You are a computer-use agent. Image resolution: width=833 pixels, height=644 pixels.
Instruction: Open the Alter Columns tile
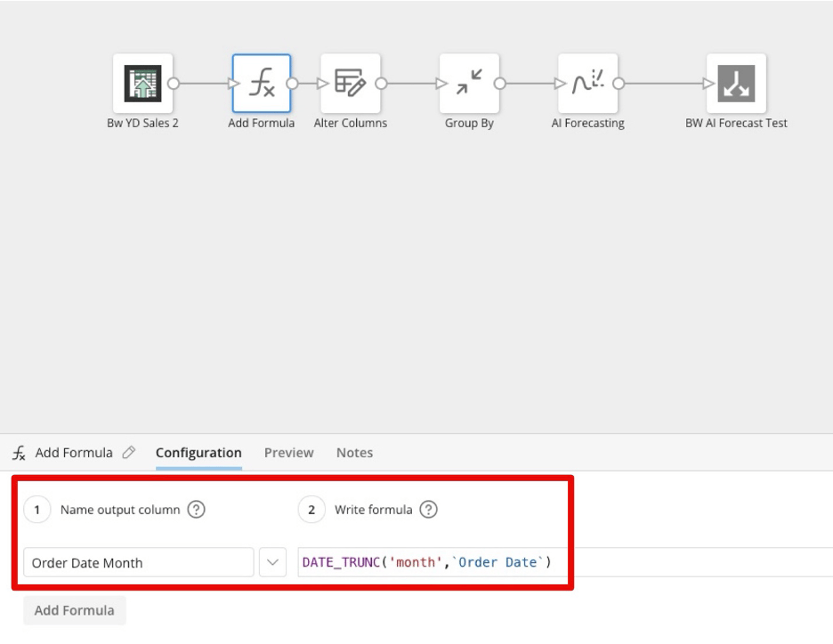[351, 84]
